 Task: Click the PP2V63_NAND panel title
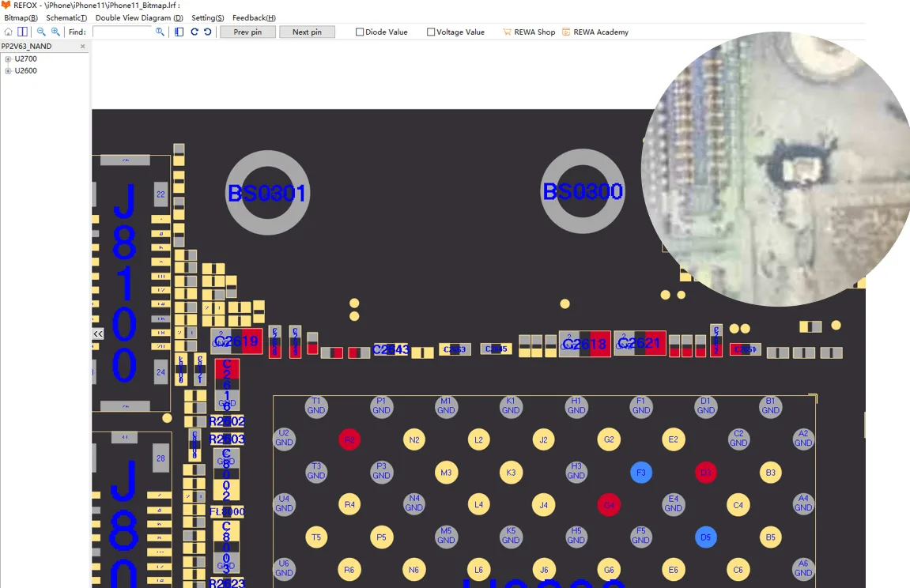pos(27,47)
